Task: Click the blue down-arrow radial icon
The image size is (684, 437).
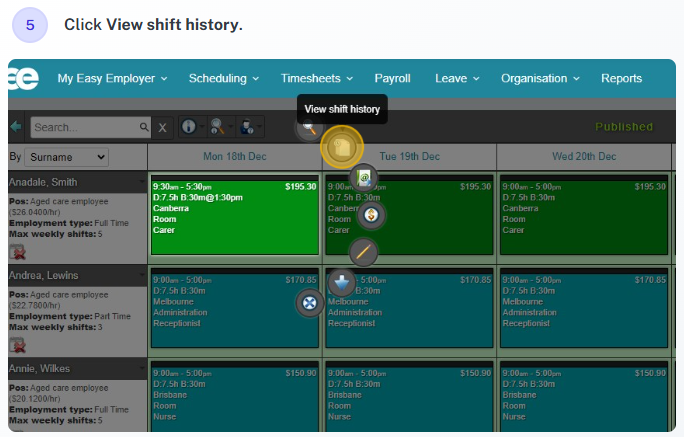Action: 342,283
